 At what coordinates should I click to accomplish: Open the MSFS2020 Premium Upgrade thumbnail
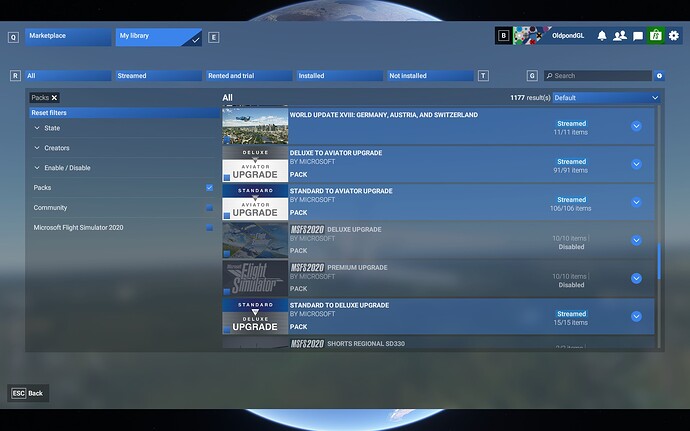pos(255,278)
